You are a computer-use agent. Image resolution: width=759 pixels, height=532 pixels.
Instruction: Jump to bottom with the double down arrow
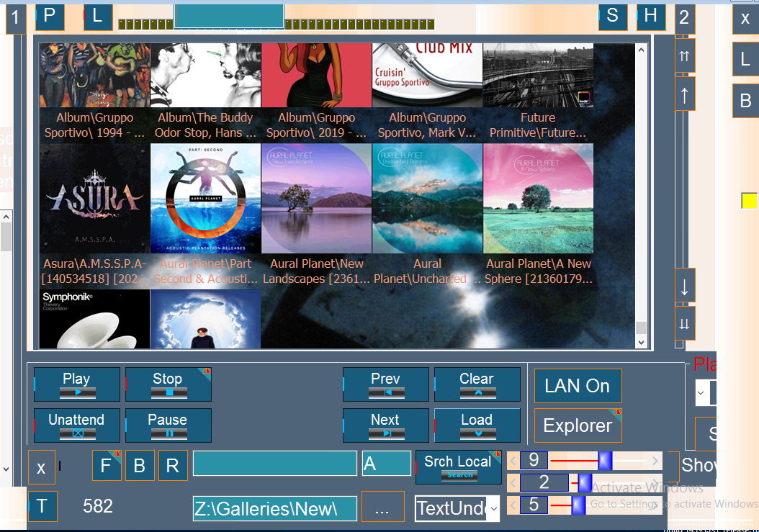point(685,323)
